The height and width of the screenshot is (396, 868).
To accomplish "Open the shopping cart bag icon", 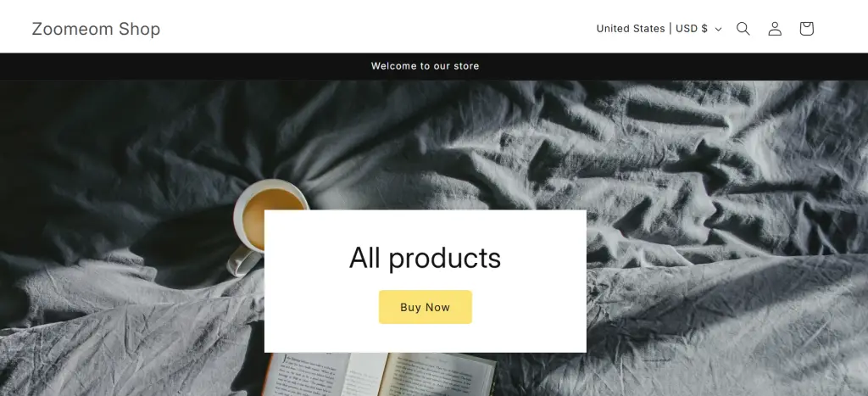I will pyautogui.click(x=807, y=29).
